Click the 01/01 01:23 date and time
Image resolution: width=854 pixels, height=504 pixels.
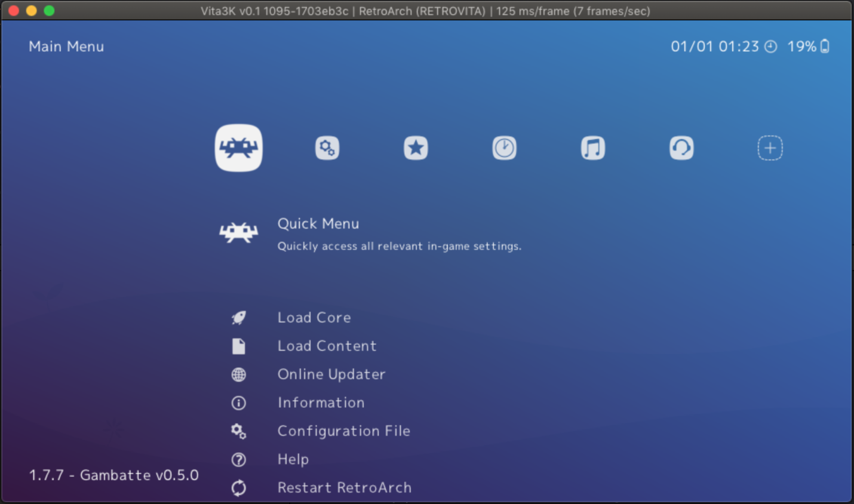click(x=715, y=47)
